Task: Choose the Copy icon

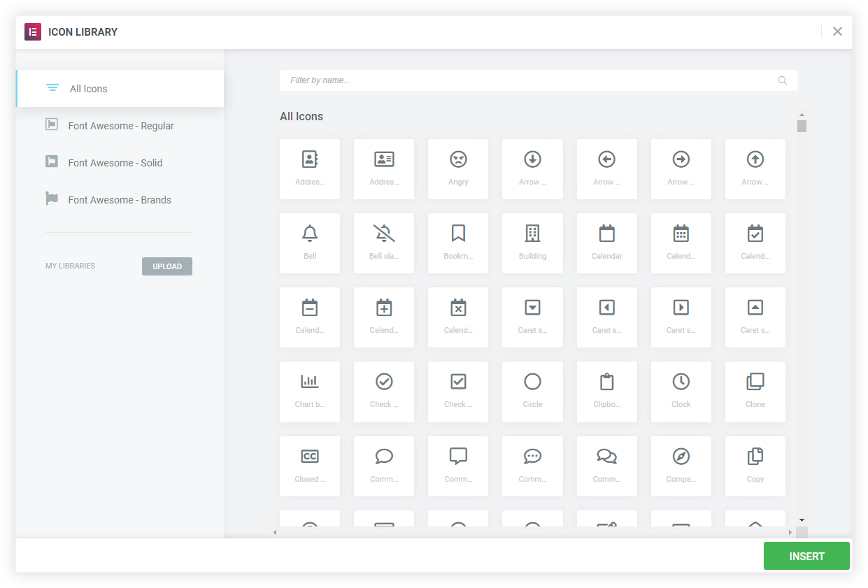Action: click(755, 466)
